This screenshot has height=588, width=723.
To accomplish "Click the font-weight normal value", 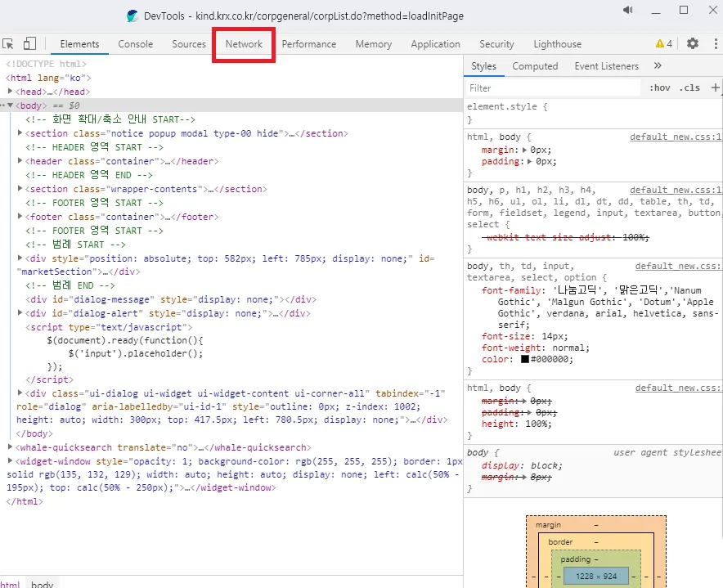I will (x=568, y=348).
